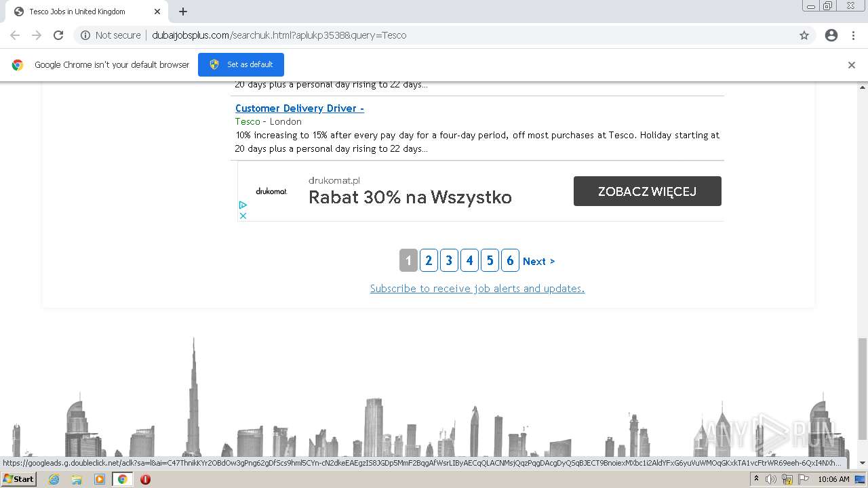Select current page 1 in pagination
Screen dimensions: 868x488
[x=408, y=261]
